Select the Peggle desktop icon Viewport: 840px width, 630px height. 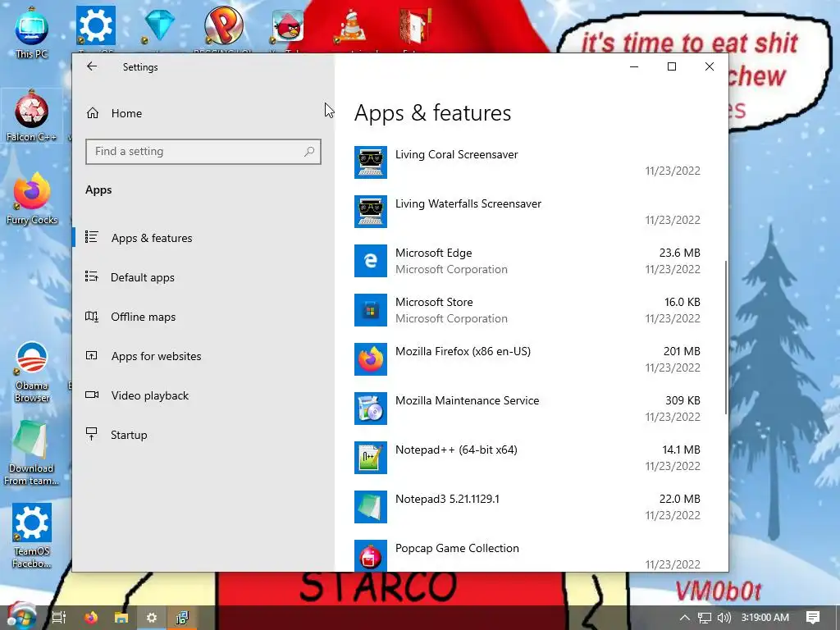click(223, 25)
